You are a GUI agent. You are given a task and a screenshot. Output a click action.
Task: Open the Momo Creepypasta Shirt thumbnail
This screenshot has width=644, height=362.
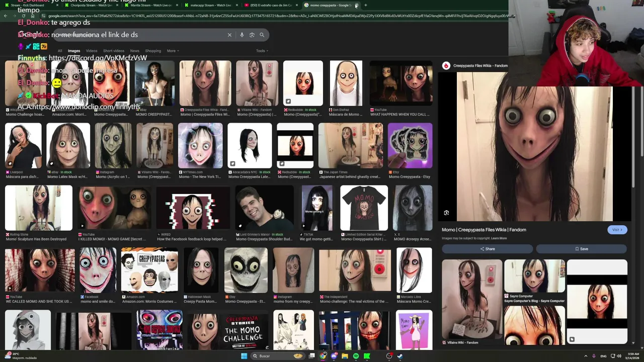364,208
